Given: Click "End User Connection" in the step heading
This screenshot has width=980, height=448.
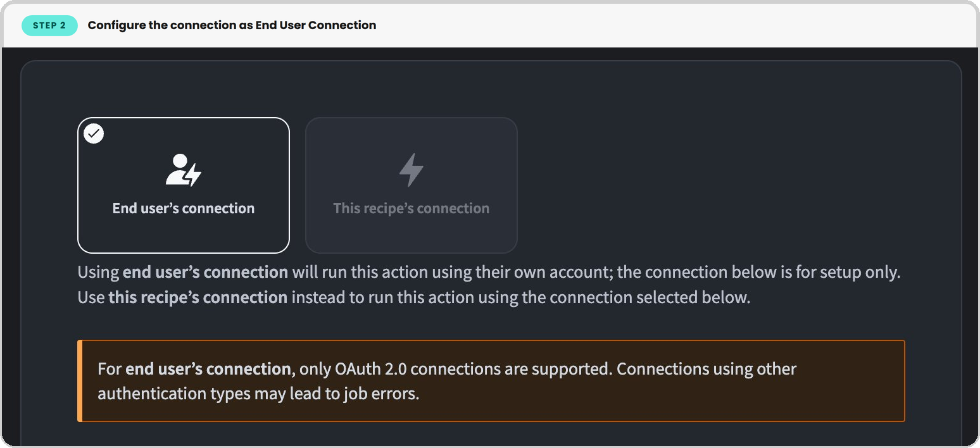Looking at the screenshot, I should pos(315,25).
